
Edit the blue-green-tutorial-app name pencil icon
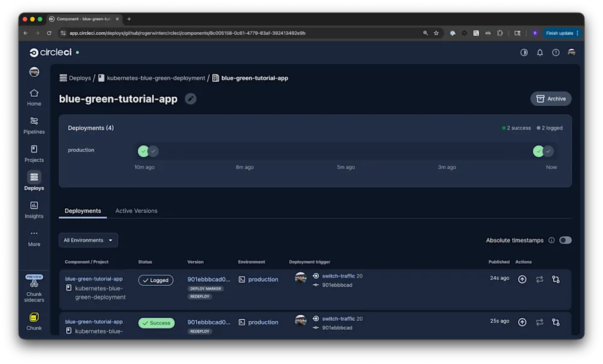[x=191, y=99]
